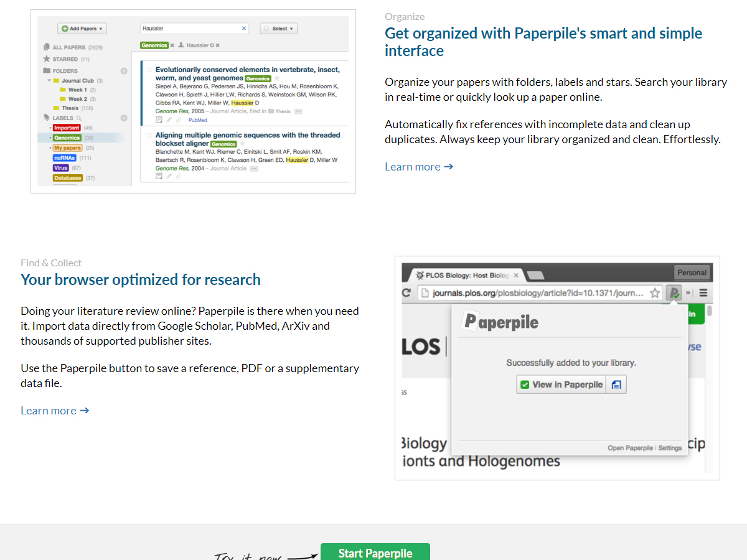The height and width of the screenshot is (560, 747).
Task: Click the bookmark star in the address bar
Action: coord(655,293)
